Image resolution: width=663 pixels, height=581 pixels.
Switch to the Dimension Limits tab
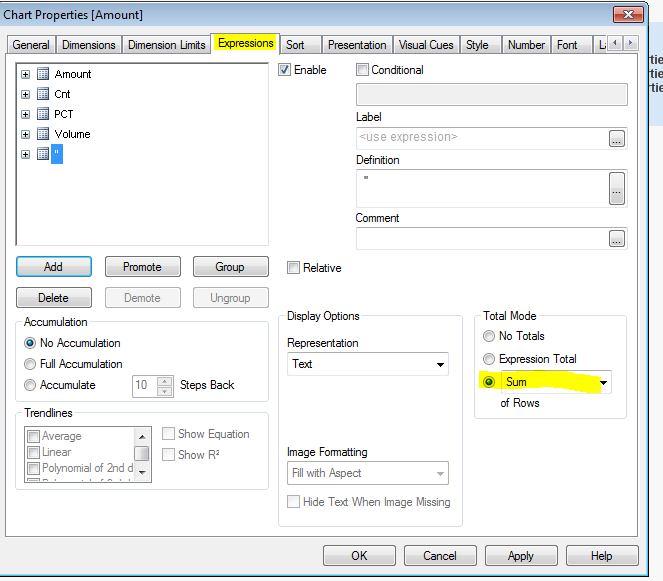click(167, 45)
